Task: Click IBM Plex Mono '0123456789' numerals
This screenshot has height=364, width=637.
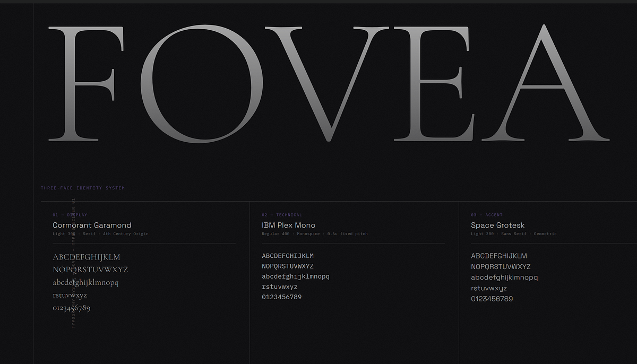Action: click(282, 297)
